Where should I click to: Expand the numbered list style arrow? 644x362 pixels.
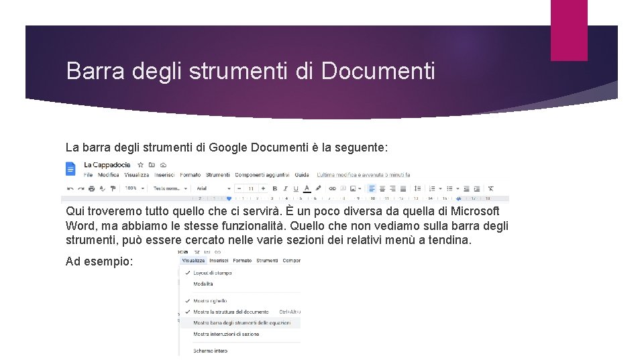pyautogui.click(x=440, y=189)
